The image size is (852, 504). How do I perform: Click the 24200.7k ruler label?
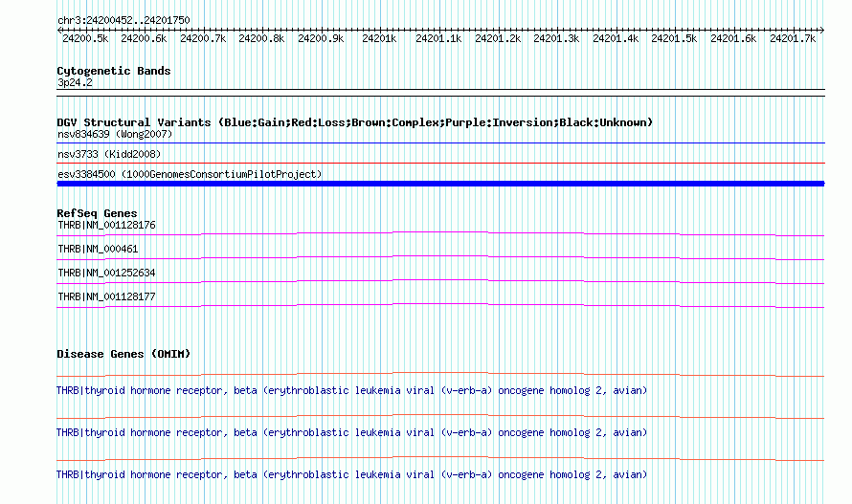(203, 39)
